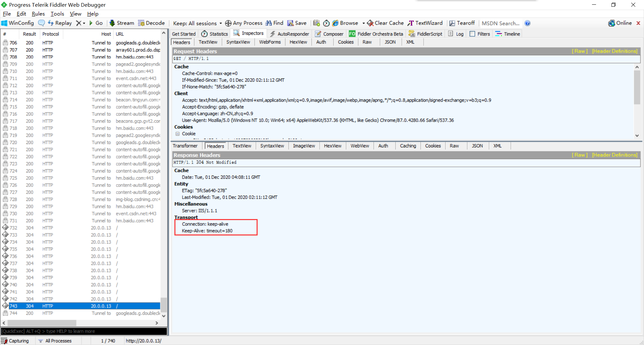This screenshot has width=644, height=345.
Task: Replay the selected session
Action: 60,23
